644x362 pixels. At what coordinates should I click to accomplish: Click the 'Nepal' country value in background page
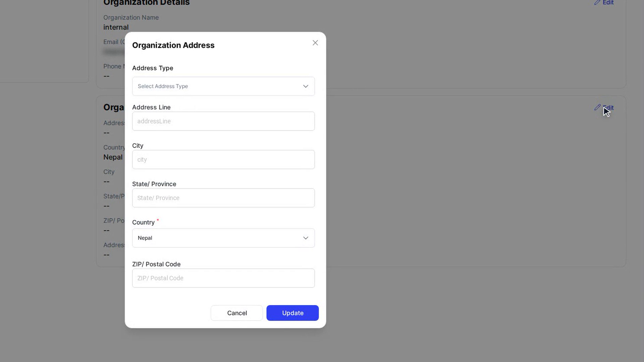click(113, 157)
